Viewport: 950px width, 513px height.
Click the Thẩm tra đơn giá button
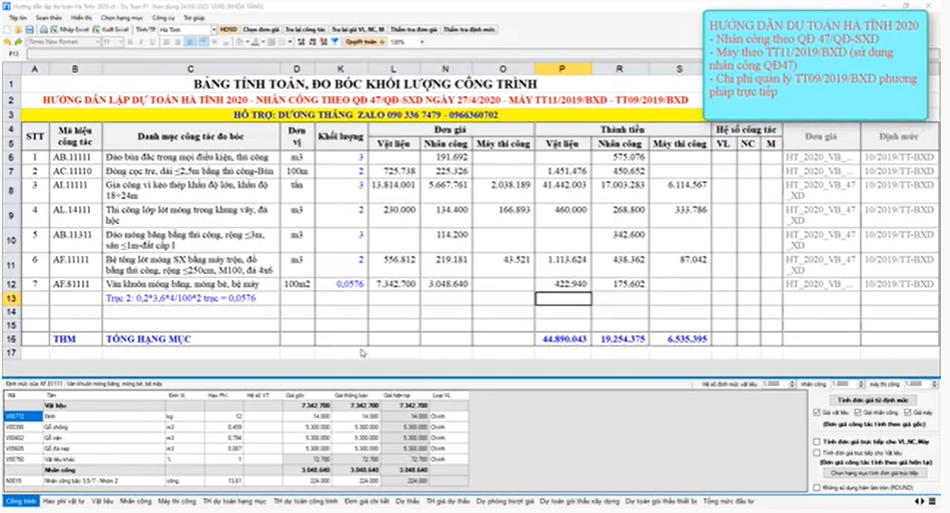[414, 29]
